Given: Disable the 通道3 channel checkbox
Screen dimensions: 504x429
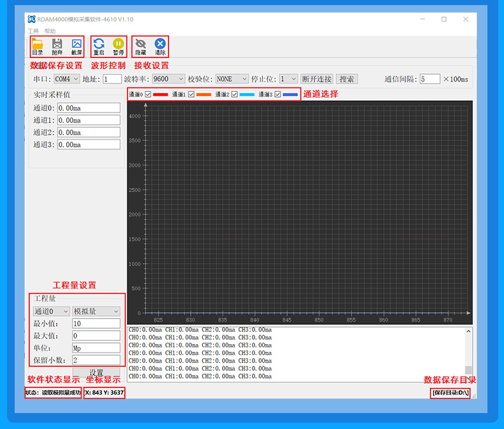Looking at the screenshot, I should coord(278,94).
